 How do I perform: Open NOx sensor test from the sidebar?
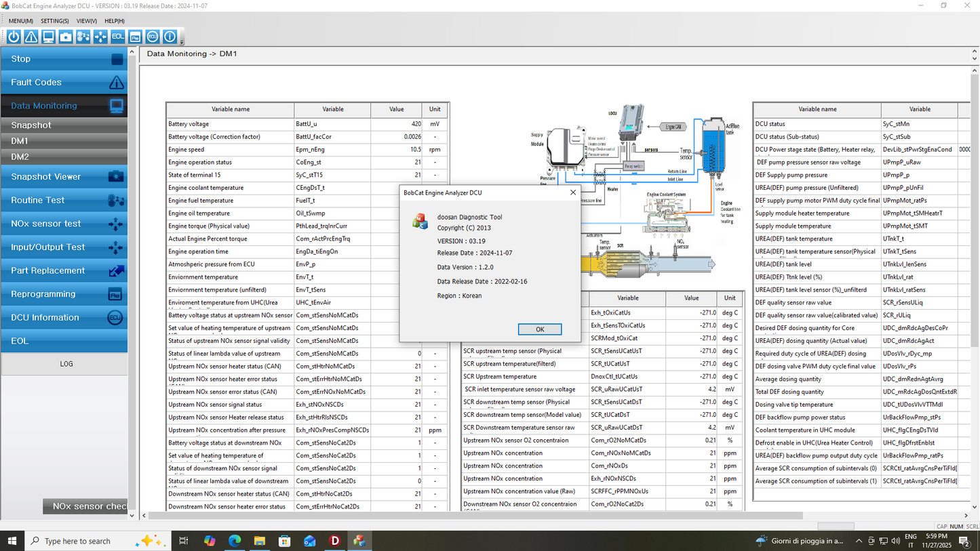64,224
